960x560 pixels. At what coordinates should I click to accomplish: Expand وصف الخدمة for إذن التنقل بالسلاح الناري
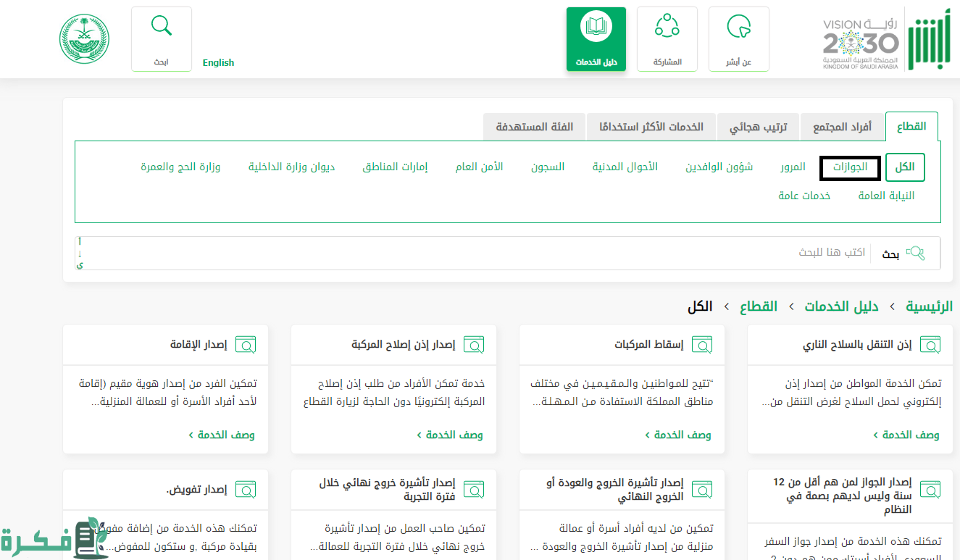tap(906, 435)
